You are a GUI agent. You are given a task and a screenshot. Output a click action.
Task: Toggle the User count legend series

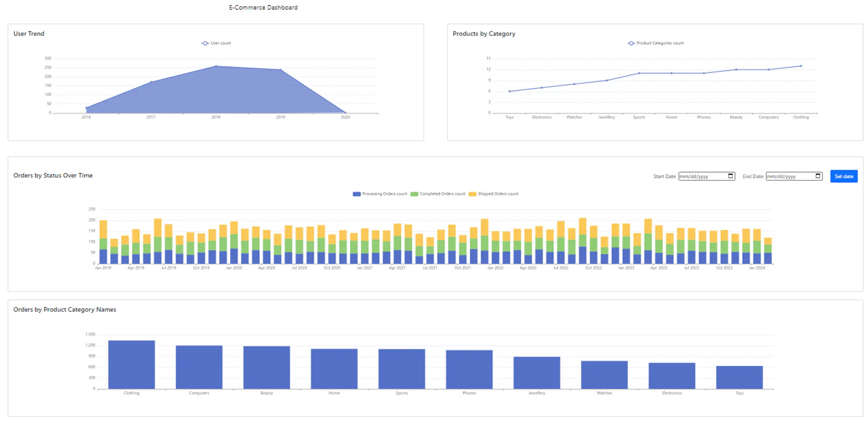coord(216,43)
